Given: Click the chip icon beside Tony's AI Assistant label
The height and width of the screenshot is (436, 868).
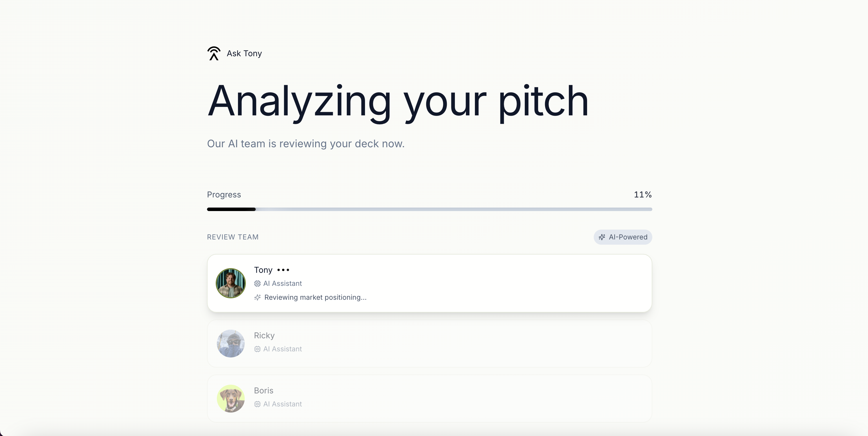Looking at the screenshot, I should (257, 284).
